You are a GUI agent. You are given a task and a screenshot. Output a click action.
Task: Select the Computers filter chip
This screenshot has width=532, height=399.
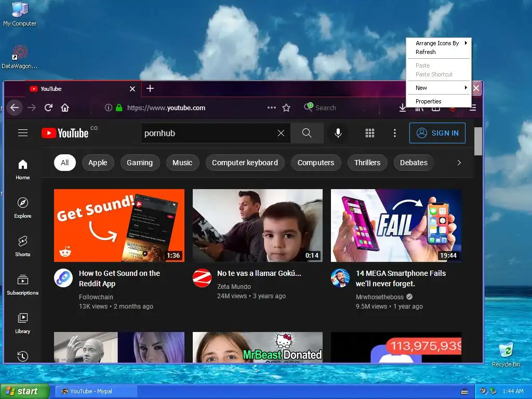(316, 163)
